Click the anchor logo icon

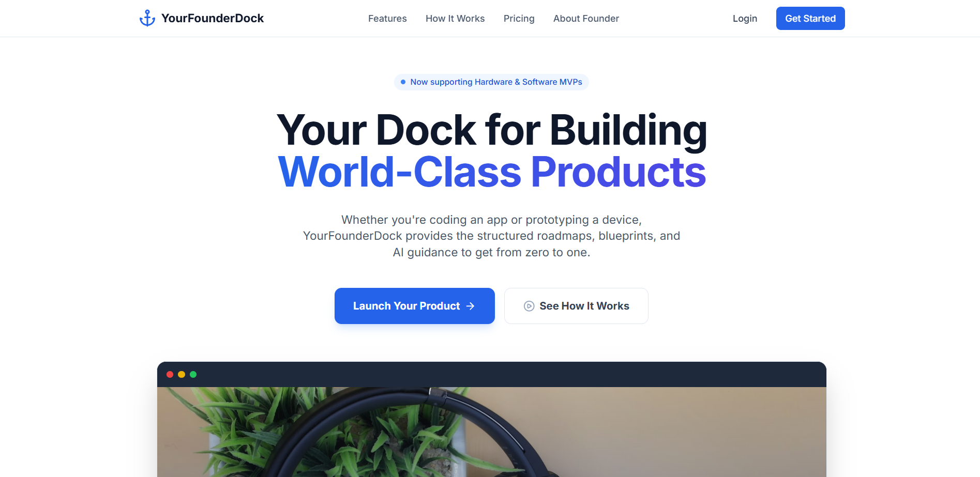point(147,18)
